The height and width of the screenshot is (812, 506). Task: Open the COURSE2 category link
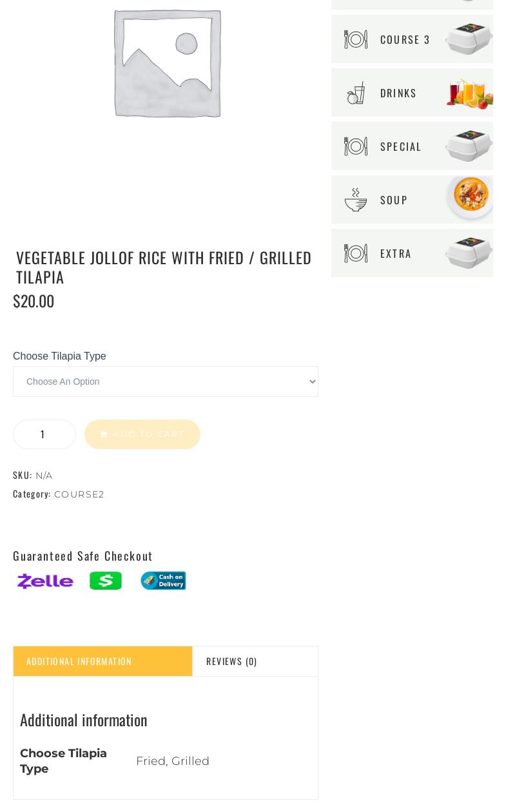click(79, 494)
